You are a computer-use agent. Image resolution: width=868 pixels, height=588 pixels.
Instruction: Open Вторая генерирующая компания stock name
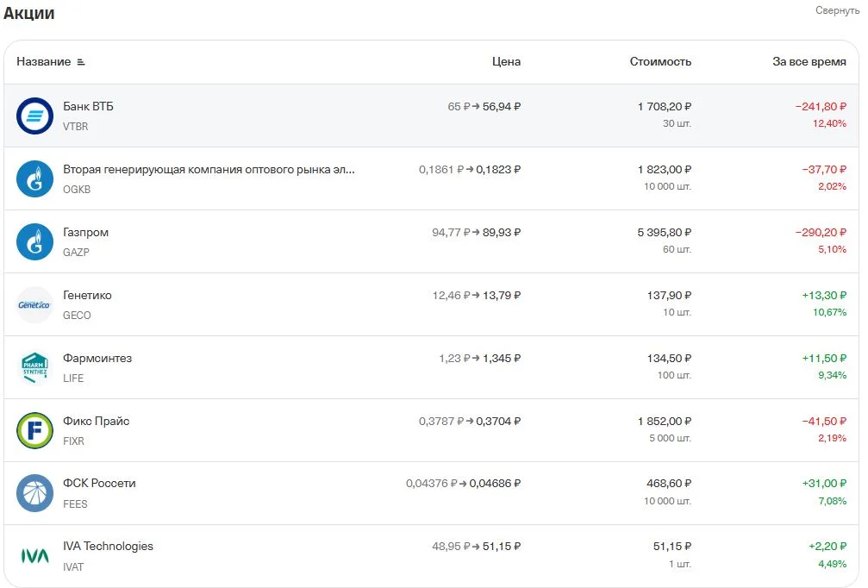(209, 170)
